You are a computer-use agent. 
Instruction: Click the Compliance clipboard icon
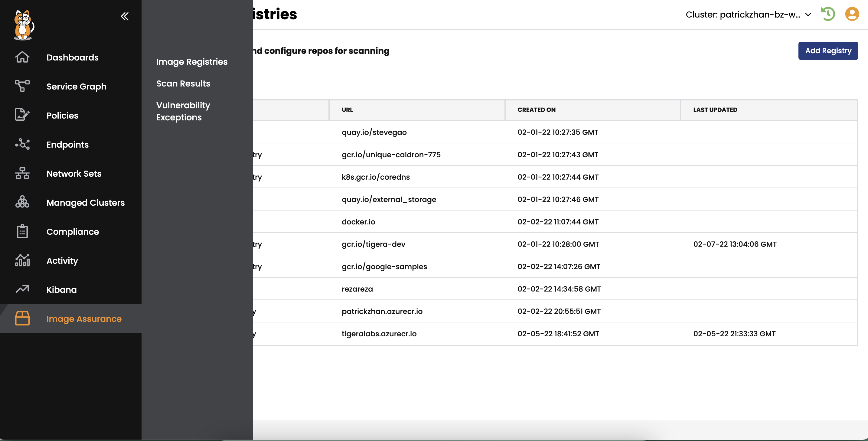[x=22, y=231]
